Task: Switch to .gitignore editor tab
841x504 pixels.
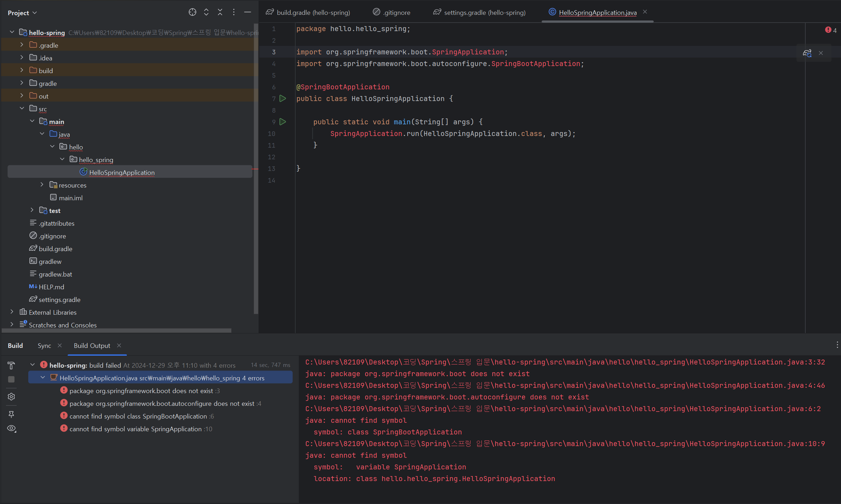Action: point(392,12)
